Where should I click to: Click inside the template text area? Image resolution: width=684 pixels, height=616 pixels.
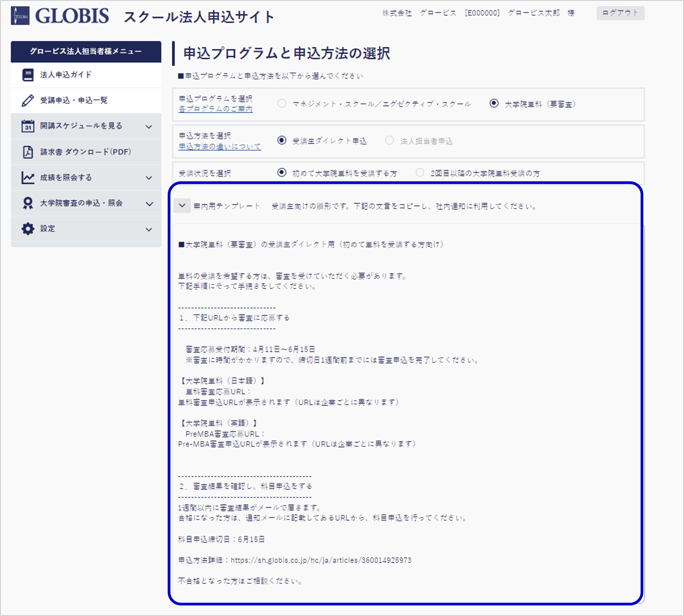coord(408,413)
